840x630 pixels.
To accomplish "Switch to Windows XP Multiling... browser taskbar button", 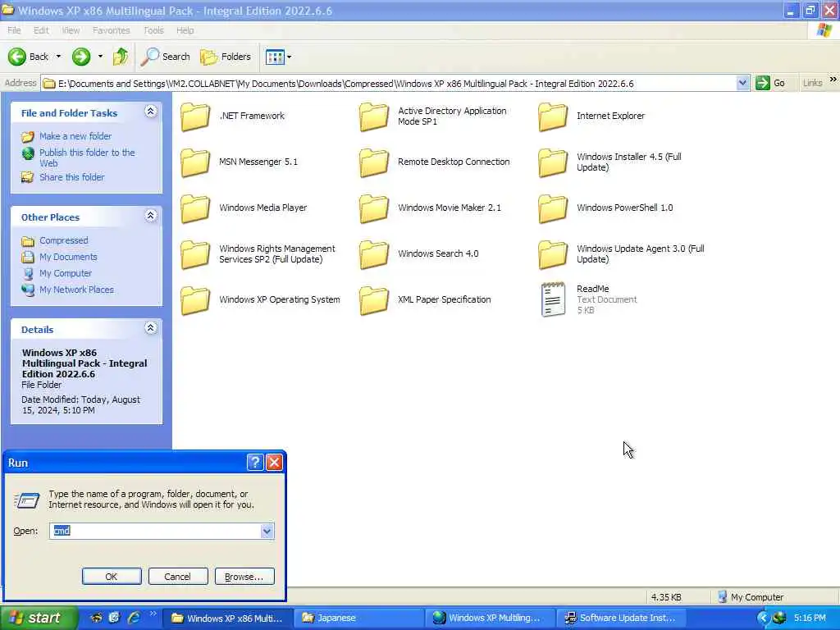I will click(491, 618).
